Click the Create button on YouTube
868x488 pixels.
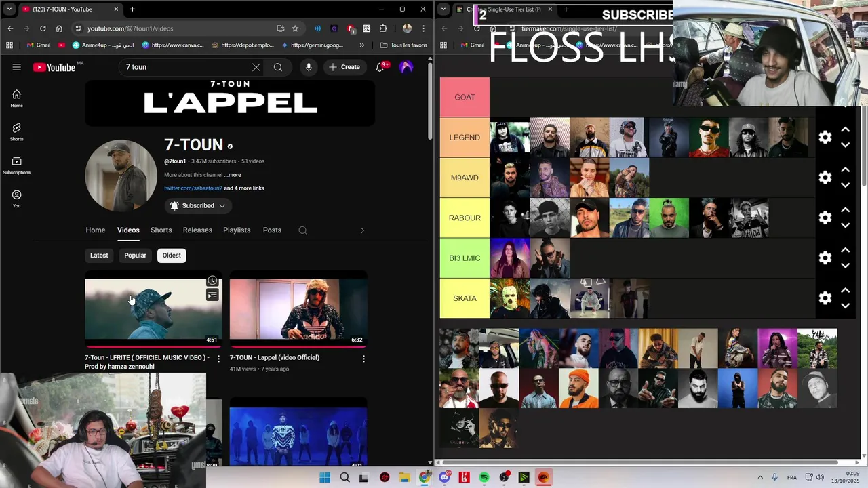click(344, 67)
